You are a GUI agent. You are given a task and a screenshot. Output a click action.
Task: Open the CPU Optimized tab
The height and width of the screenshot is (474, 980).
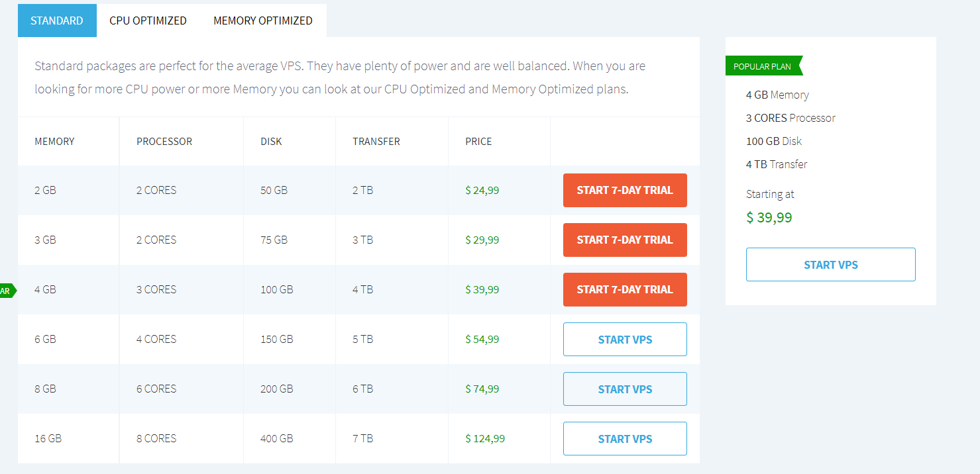(148, 21)
